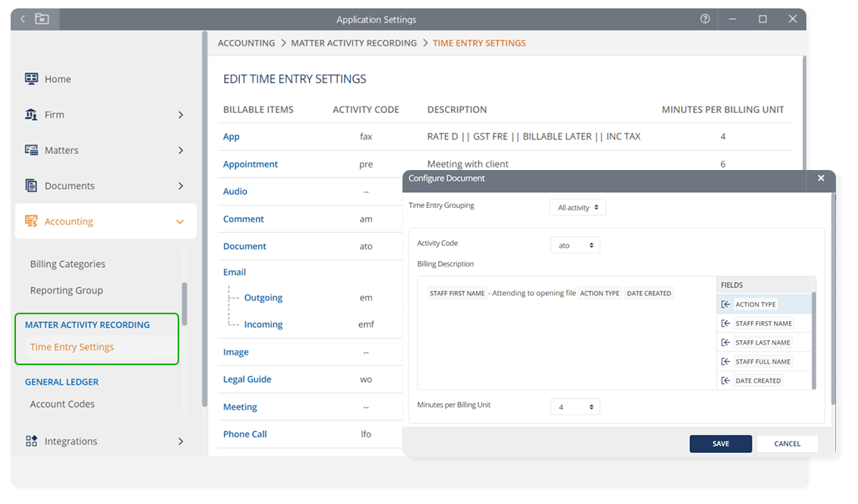Image resolution: width=858 pixels, height=504 pixels.
Task: Select Time Entry Settings menu item
Action: coord(72,347)
